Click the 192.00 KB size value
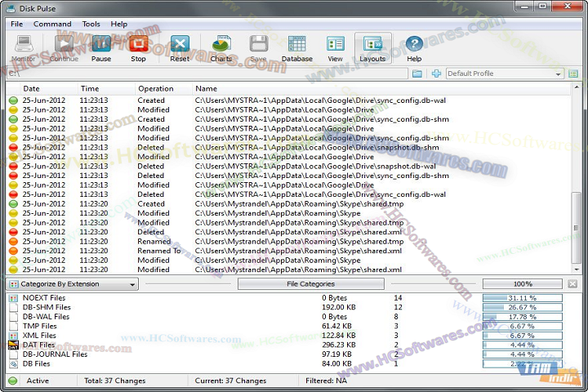588x392 pixels. 339,308
